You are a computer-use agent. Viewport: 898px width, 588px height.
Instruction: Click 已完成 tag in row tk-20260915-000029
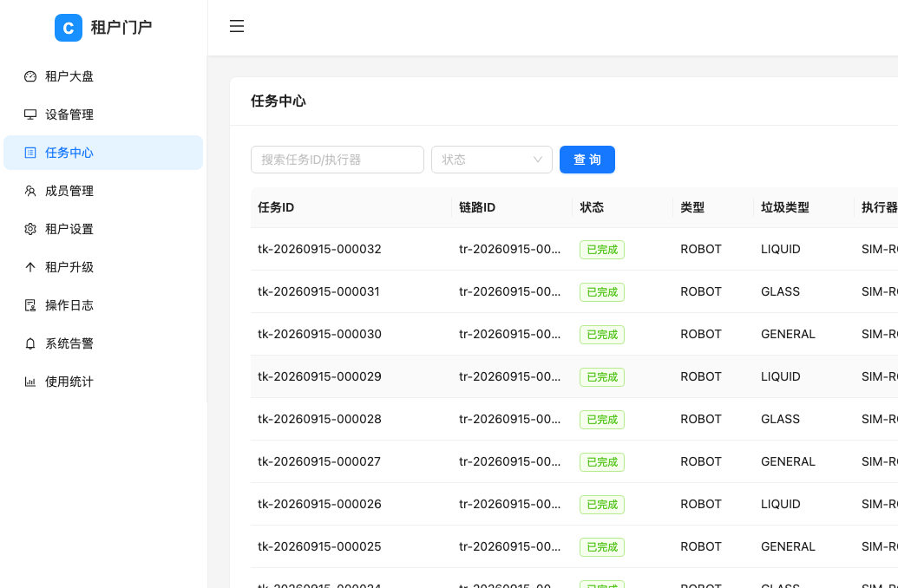click(x=602, y=376)
